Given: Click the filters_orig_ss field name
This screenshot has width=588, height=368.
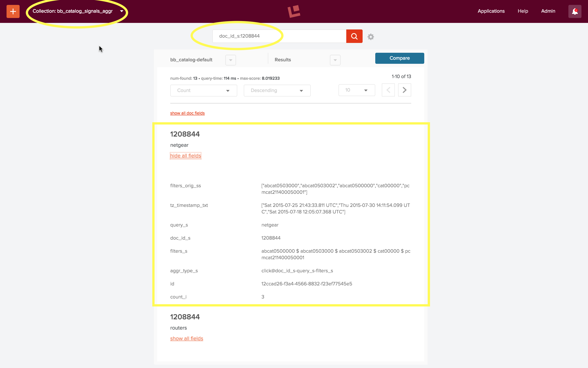Looking at the screenshot, I should point(185,186).
